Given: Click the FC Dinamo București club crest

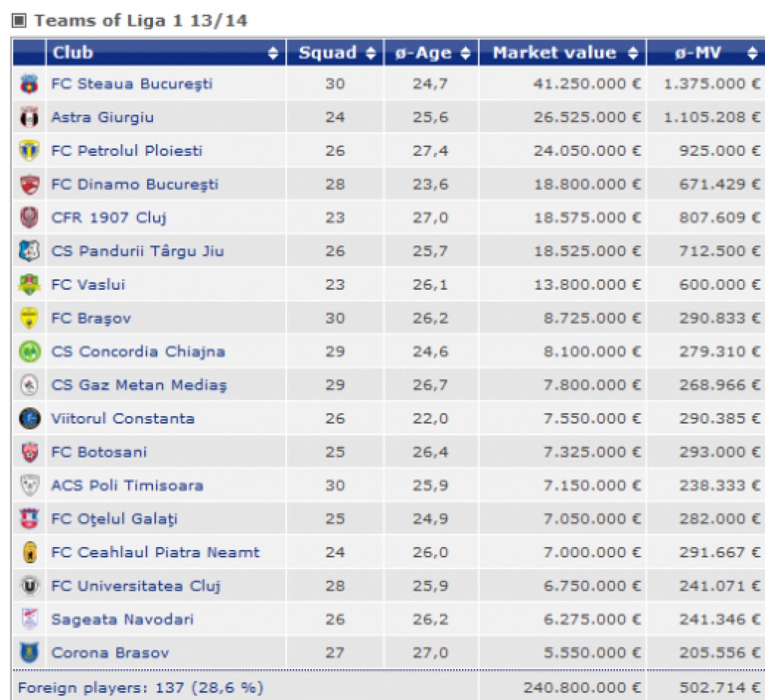Looking at the screenshot, I should (29, 184).
